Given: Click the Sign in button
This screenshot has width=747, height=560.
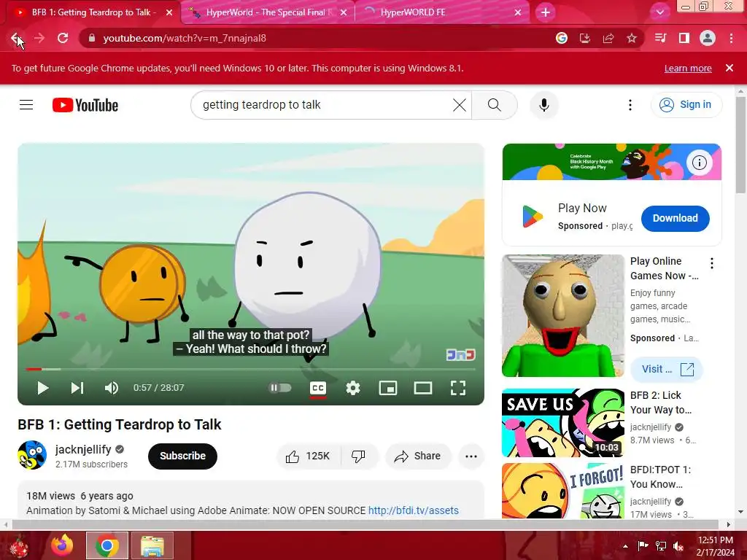Looking at the screenshot, I should pos(686,105).
